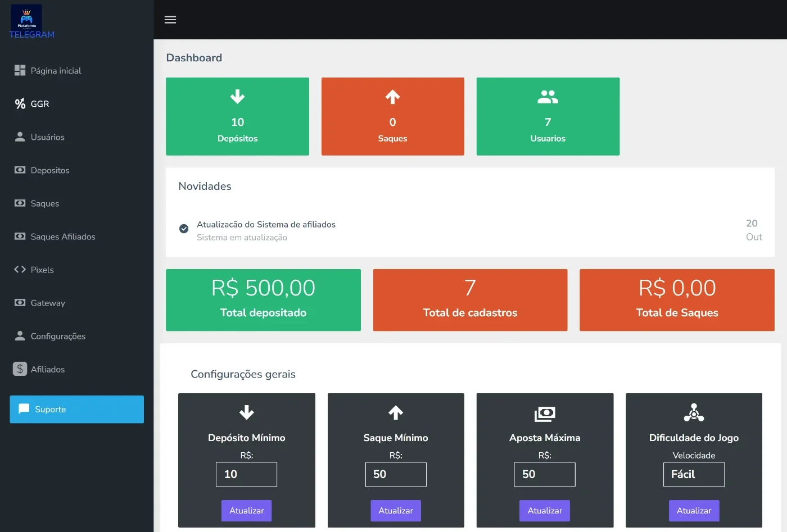Click the GGR percent icon
Image resolution: width=787 pixels, height=532 pixels.
(20, 103)
